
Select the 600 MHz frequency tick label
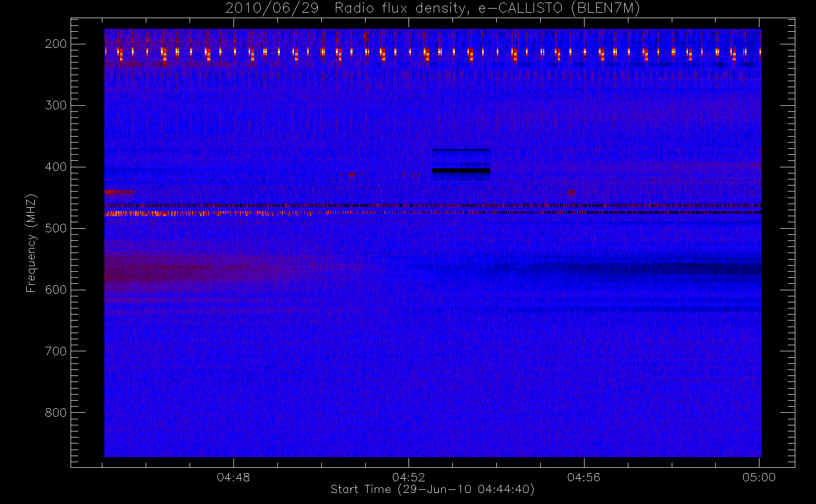click(55, 290)
